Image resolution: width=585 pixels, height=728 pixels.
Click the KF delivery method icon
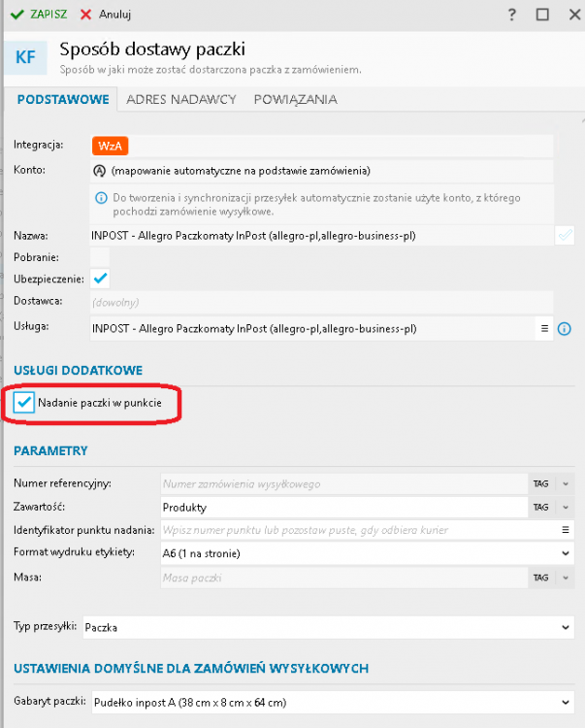coord(25,57)
